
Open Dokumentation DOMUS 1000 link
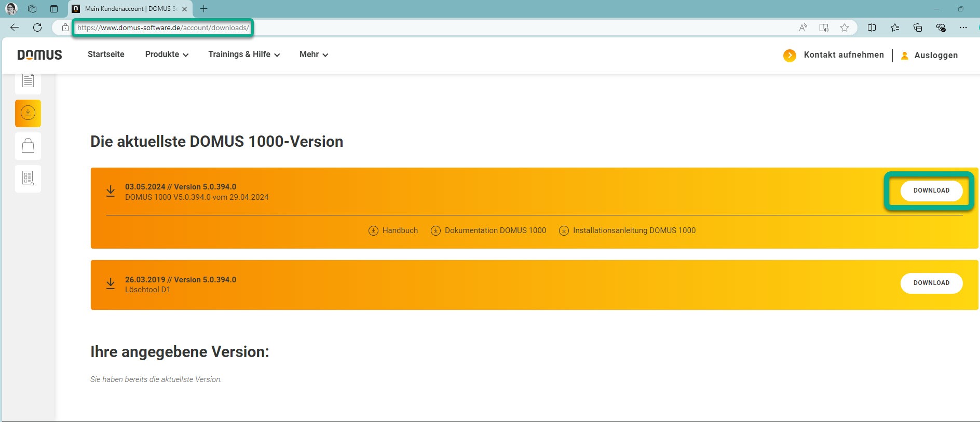point(495,230)
